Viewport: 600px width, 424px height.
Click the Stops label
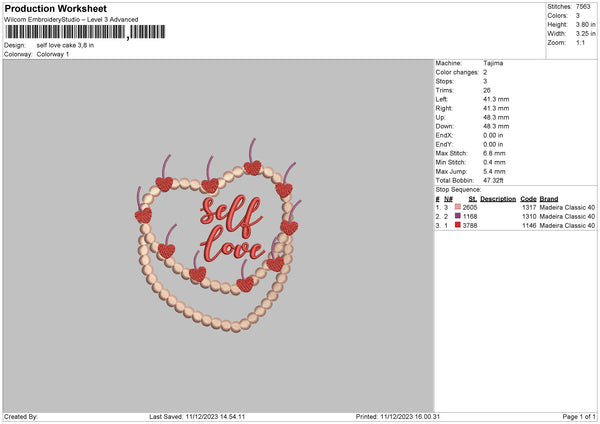click(x=444, y=82)
